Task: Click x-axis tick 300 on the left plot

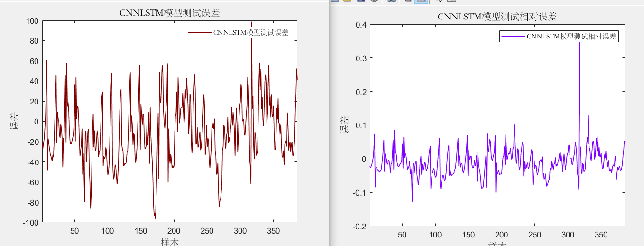Action: [240, 231]
